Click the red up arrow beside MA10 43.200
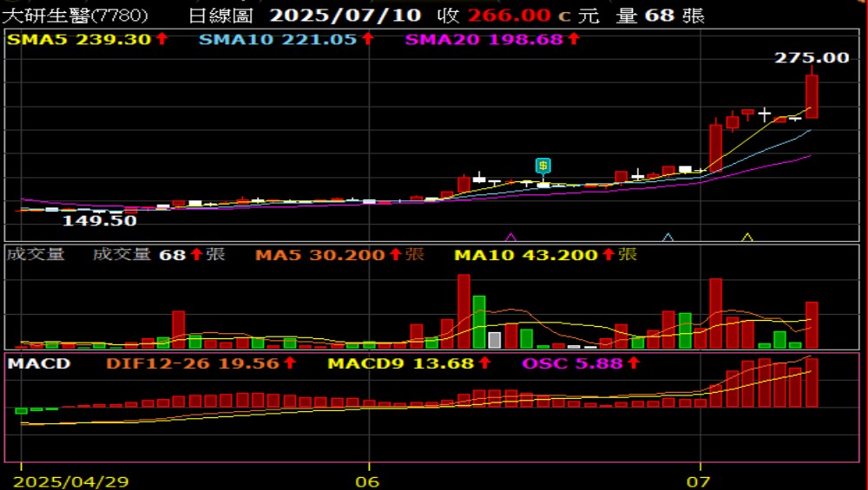 pos(608,254)
